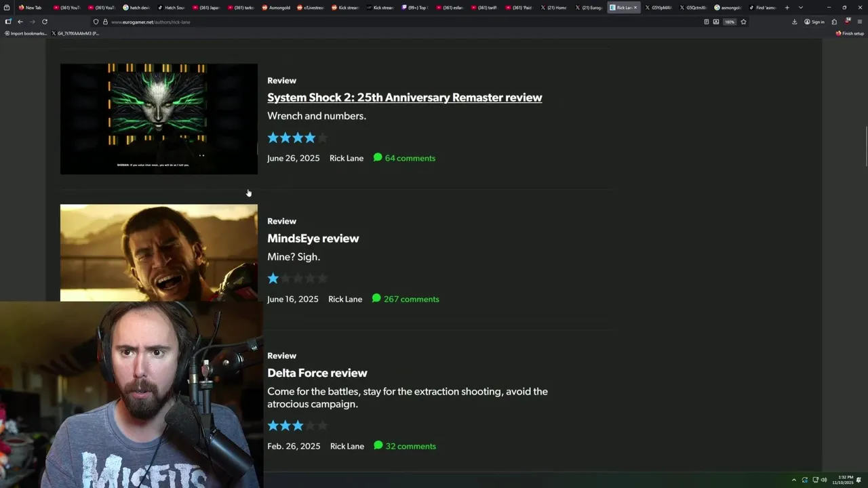Go back with the browser back arrow
This screenshot has height=488, width=868.
(x=20, y=22)
